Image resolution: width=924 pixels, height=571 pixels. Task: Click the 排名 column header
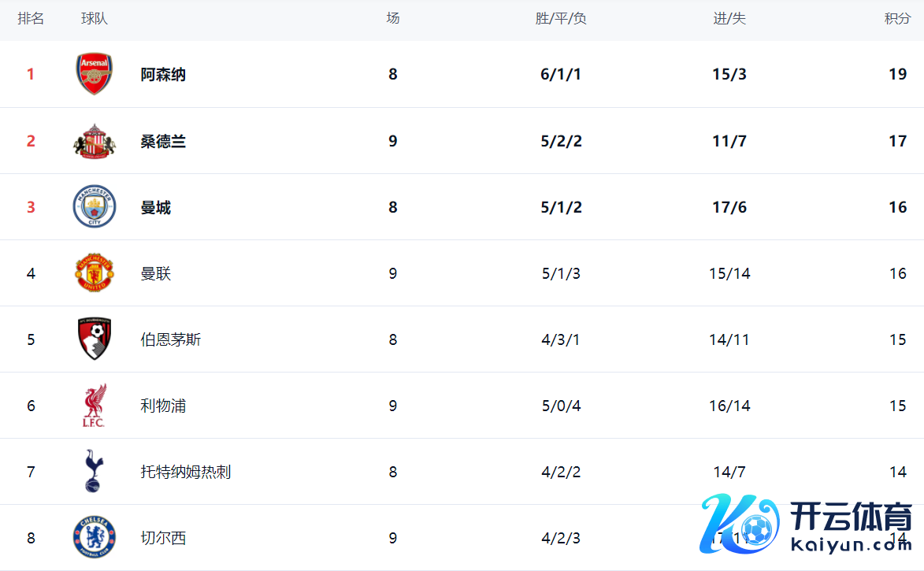pos(31,19)
